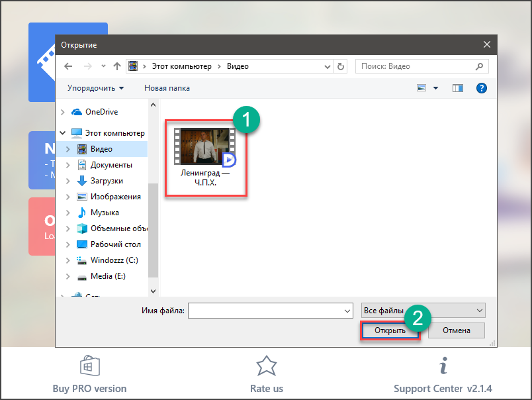Select 'Объемные объекты' in the tree

pyautogui.click(x=118, y=228)
